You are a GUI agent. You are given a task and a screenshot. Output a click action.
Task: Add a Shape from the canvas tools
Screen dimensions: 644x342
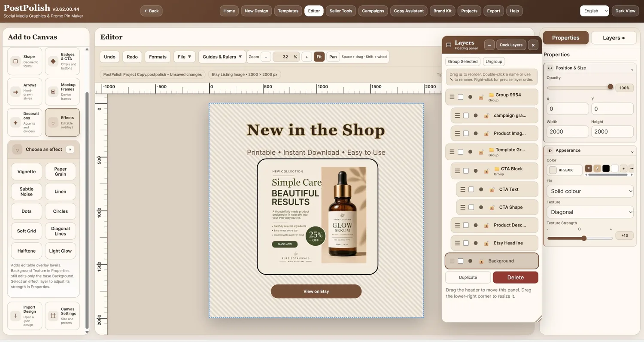tap(25, 61)
